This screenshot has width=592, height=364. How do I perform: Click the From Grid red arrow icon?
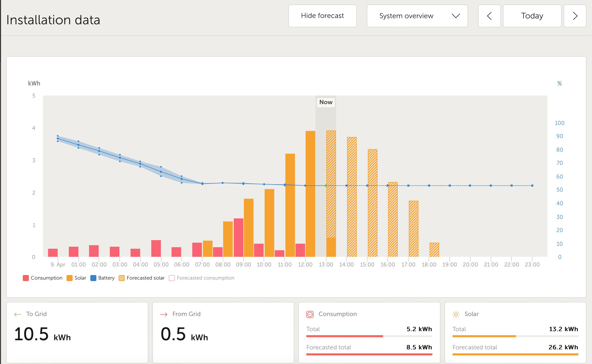164,314
